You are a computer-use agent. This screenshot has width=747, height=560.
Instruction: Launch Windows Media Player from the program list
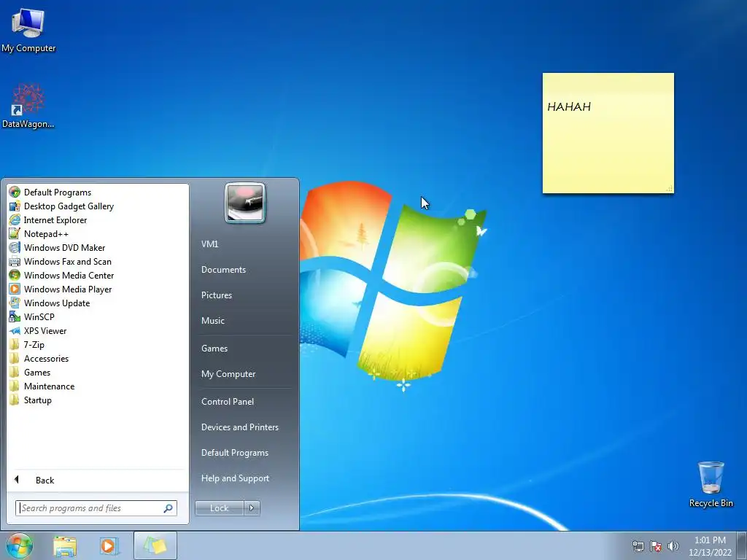click(x=68, y=289)
